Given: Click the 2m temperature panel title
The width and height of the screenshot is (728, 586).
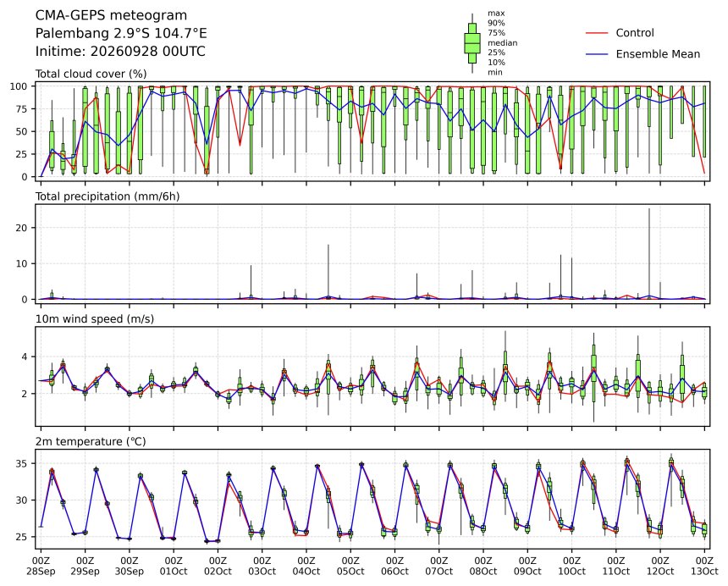Looking at the screenshot, I should 91,441.
